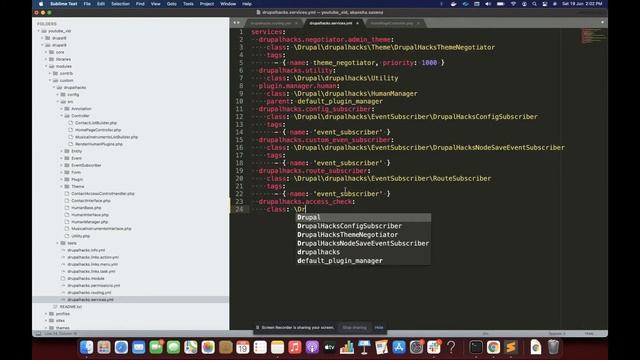Open Podcasts from the dock

pos(312,347)
